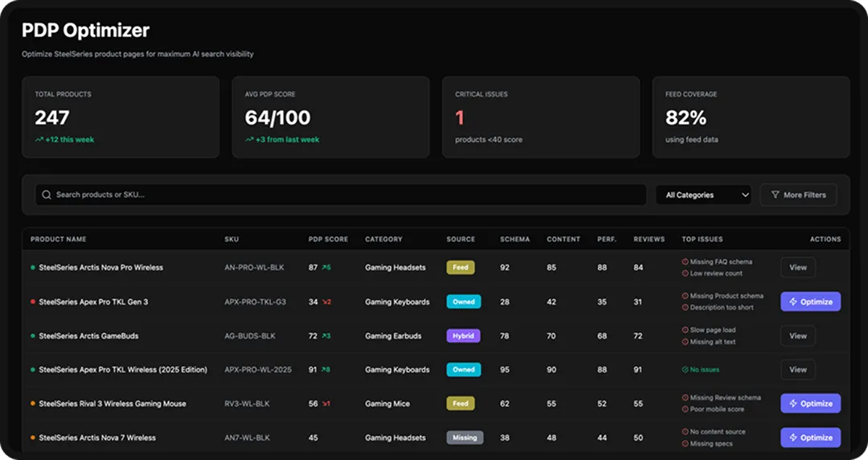Viewport: 868px width, 460px height.
Task: Click the Missing specs issue
Action: point(711,443)
